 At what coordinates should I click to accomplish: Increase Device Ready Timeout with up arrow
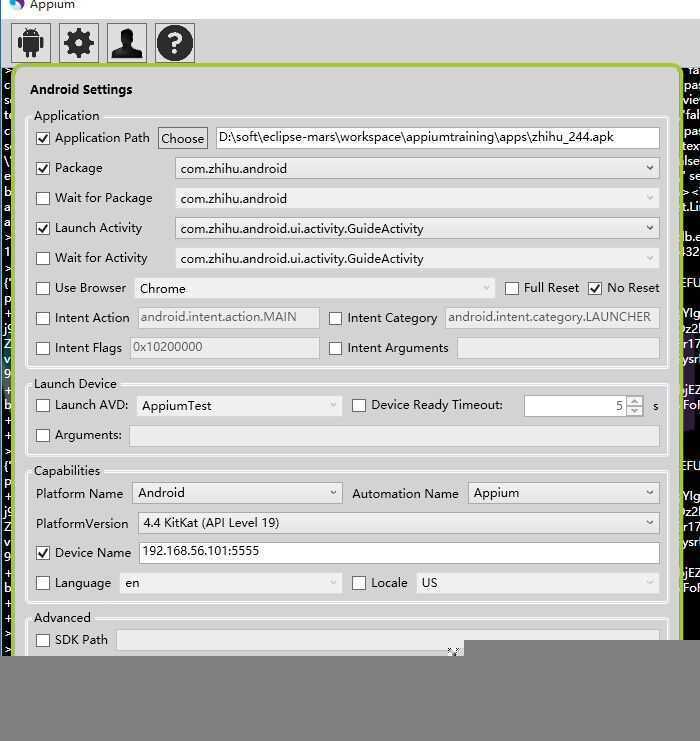(634, 401)
